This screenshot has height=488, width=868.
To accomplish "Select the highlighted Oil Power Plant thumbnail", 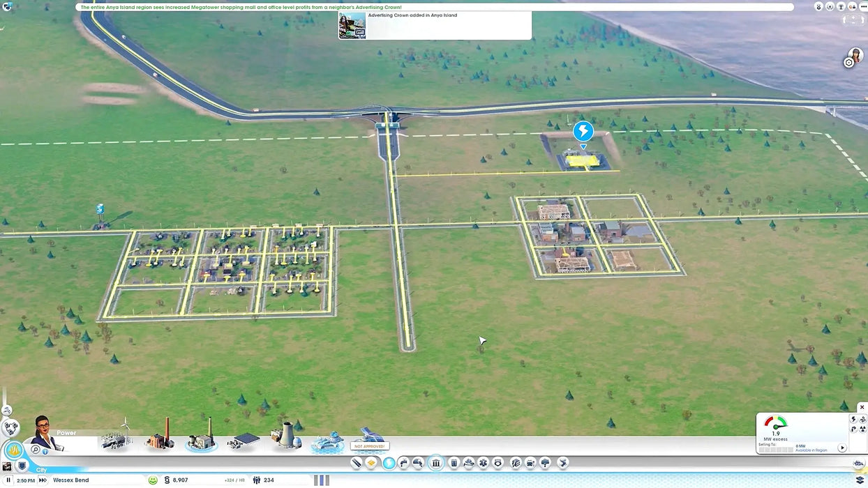I will click(202, 436).
